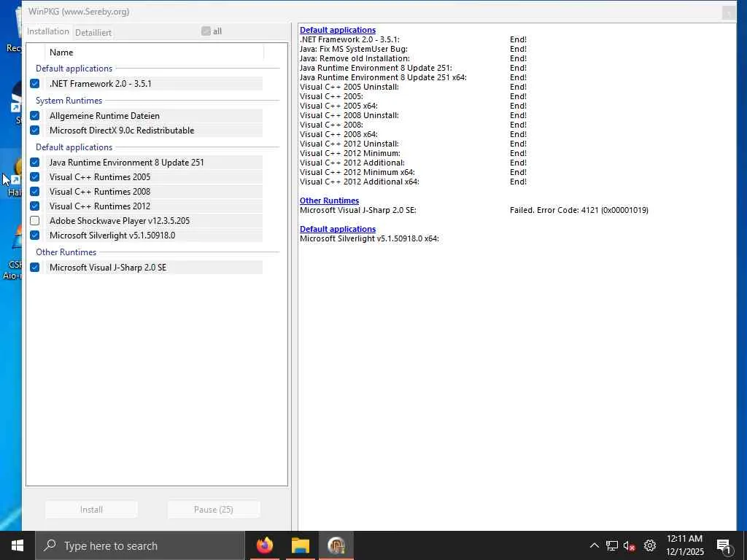
Task: Uncheck Microsoft DirectX 9.0c Redistributable checkbox
Action: point(35,131)
